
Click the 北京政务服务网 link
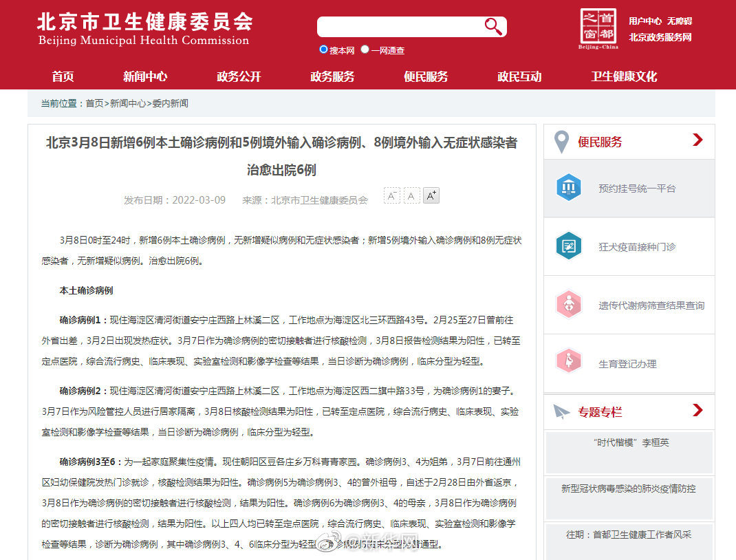pyautogui.click(x=660, y=37)
